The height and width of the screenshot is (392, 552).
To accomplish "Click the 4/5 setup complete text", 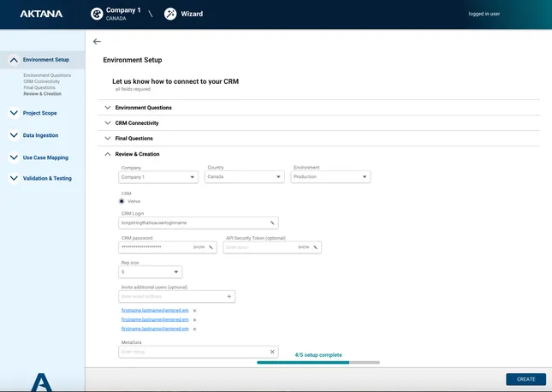I will (318, 355).
